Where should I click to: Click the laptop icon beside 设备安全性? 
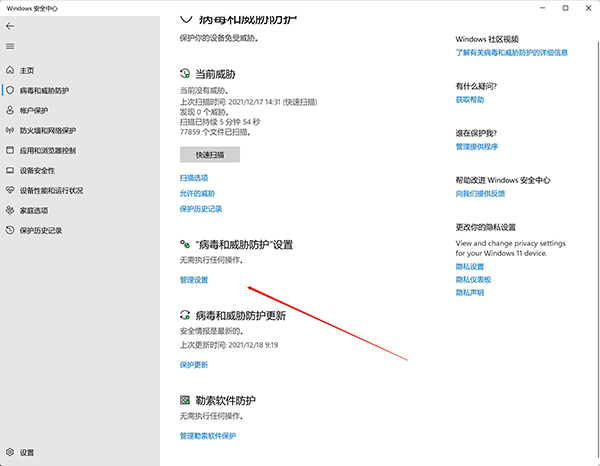tap(10, 170)
